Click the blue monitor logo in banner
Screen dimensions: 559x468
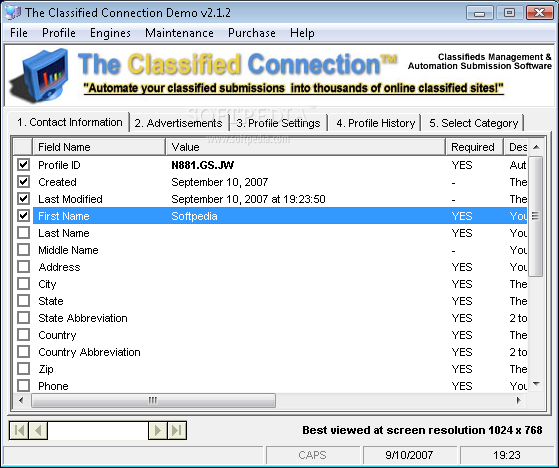click(40, 75)
